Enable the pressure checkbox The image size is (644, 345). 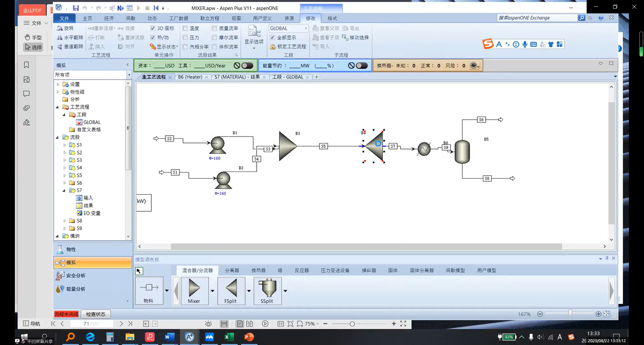tap(185, 38)
